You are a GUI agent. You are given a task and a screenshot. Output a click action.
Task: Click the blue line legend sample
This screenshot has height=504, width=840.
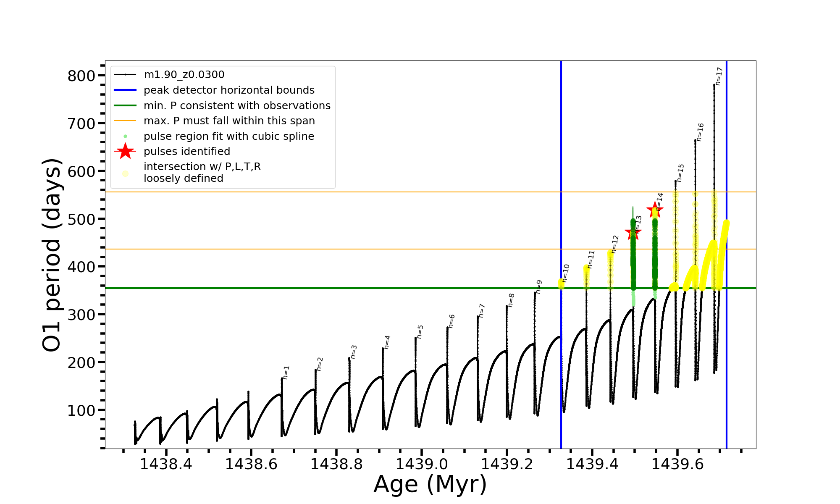tap(125, 90)
